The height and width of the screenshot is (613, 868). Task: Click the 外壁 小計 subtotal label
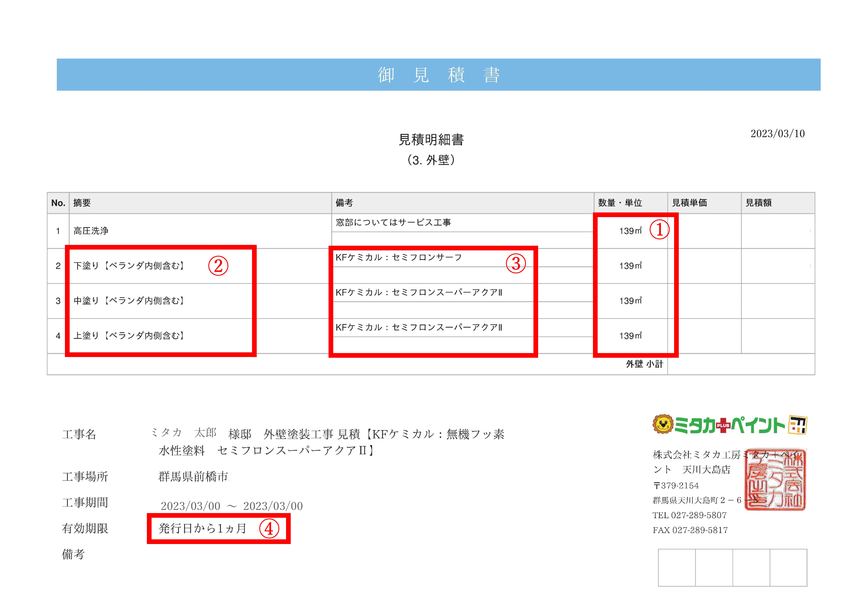pyautogui.click(x=645, y=364)
